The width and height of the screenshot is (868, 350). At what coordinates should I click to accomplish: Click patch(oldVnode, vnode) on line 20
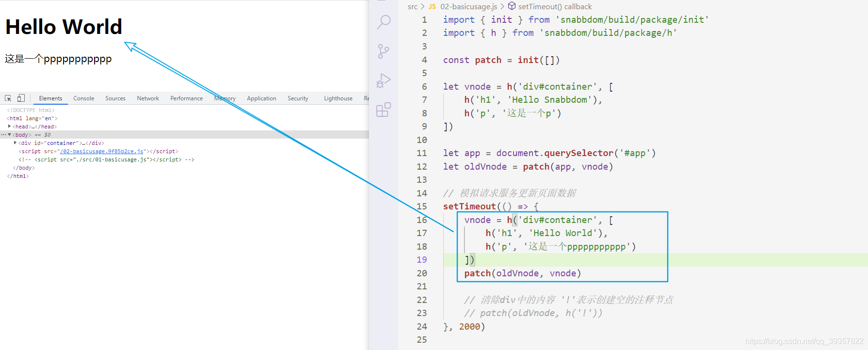tap(522, 273)
